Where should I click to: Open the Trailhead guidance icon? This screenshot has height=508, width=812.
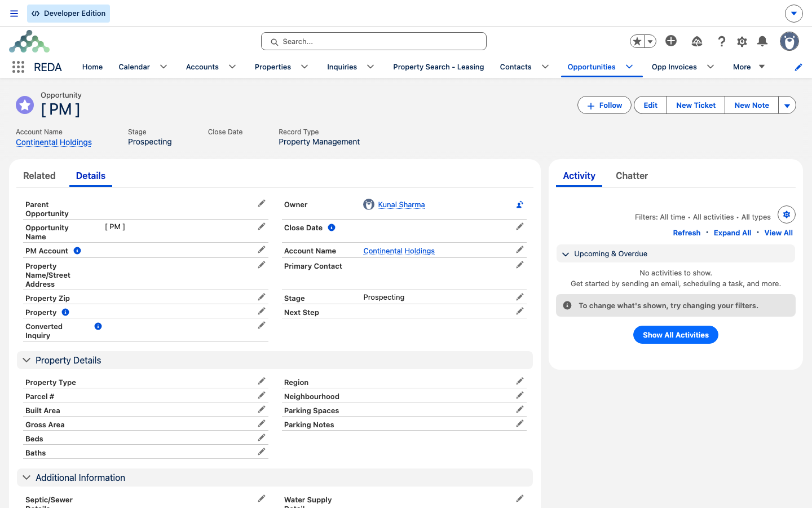(x=697, y=41)
